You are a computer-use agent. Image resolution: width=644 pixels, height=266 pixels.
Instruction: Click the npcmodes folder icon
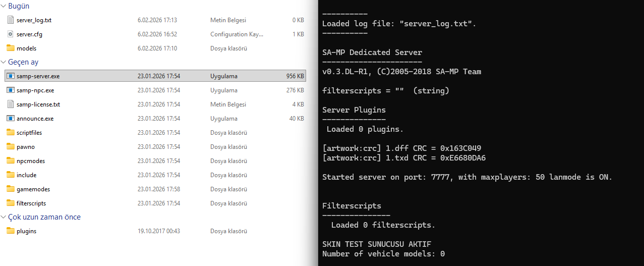(x=11, y=161)
